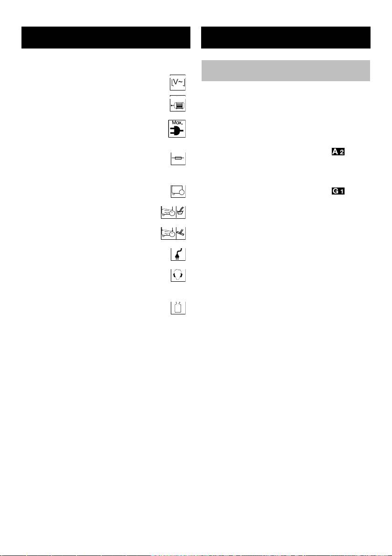Click the A 2 reference label
The height and width of the screenshot is (556, 392).
(x=338, y=152)
